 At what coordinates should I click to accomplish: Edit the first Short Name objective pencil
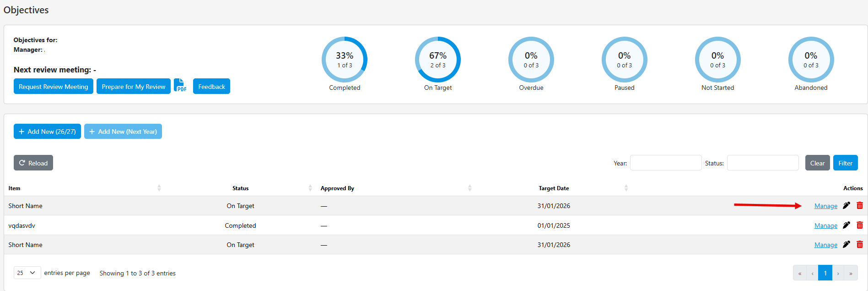coord(846,206)
